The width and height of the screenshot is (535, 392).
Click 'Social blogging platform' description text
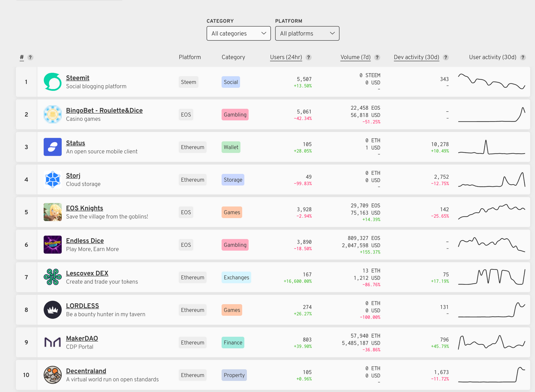tap(96, 86)
